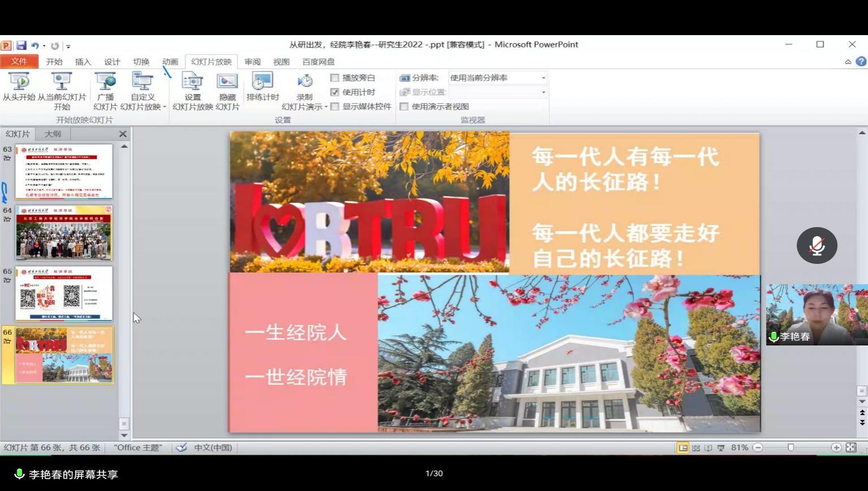Click the Save icon in quick access toolbar
This screenshot has width=868, height=491.
click(22, 45)
